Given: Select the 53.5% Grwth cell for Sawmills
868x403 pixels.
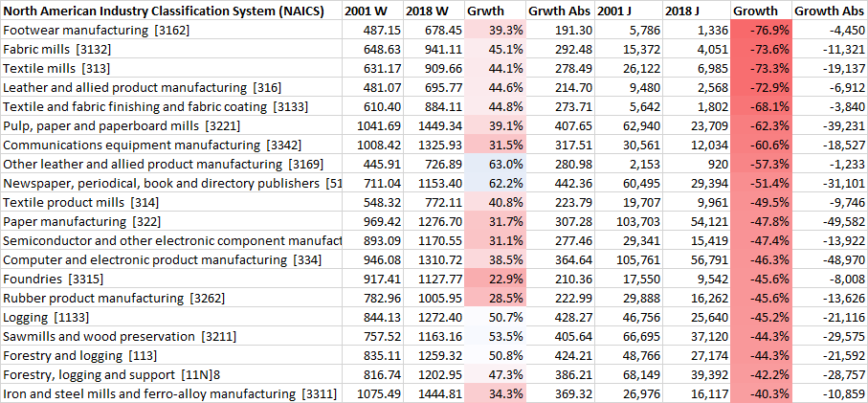Looking at the screenshot, I should pos(495,336).
